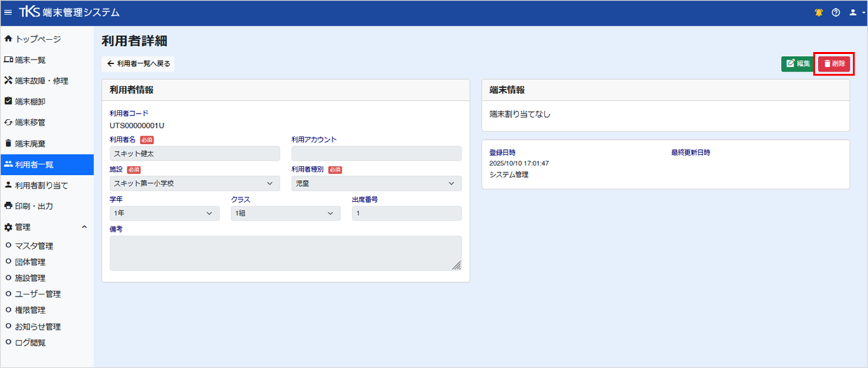Image resolution: width=868 pixels, height=368 pixels.
Task: Expand the 施設 dropdown
Action: click(194, 183)
